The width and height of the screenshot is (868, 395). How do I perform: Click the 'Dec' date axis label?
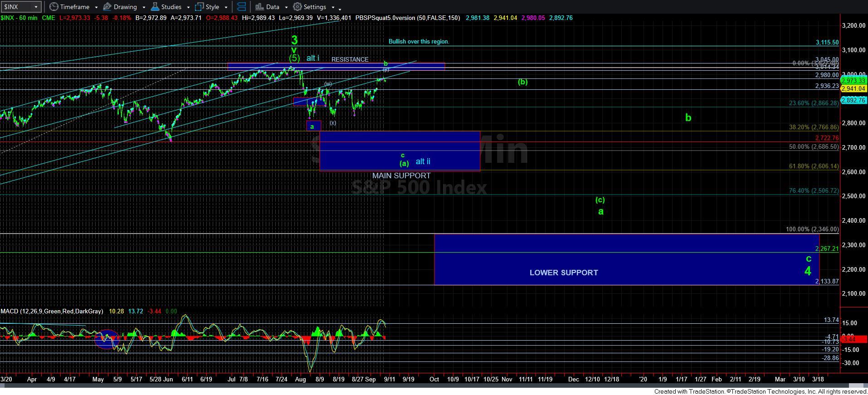574,379
